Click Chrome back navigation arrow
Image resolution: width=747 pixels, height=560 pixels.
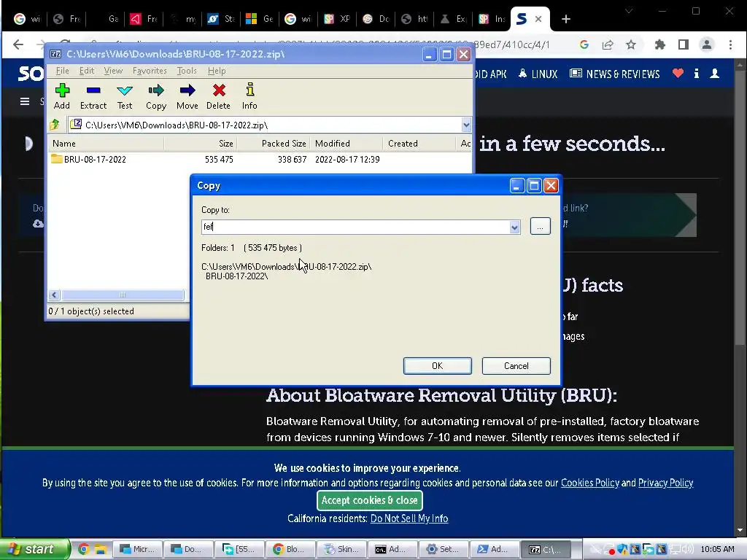point(18,44)
